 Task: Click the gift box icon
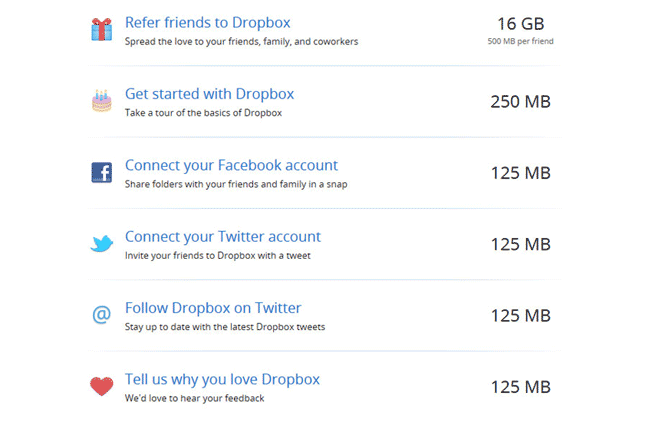[x=101, y=30]
